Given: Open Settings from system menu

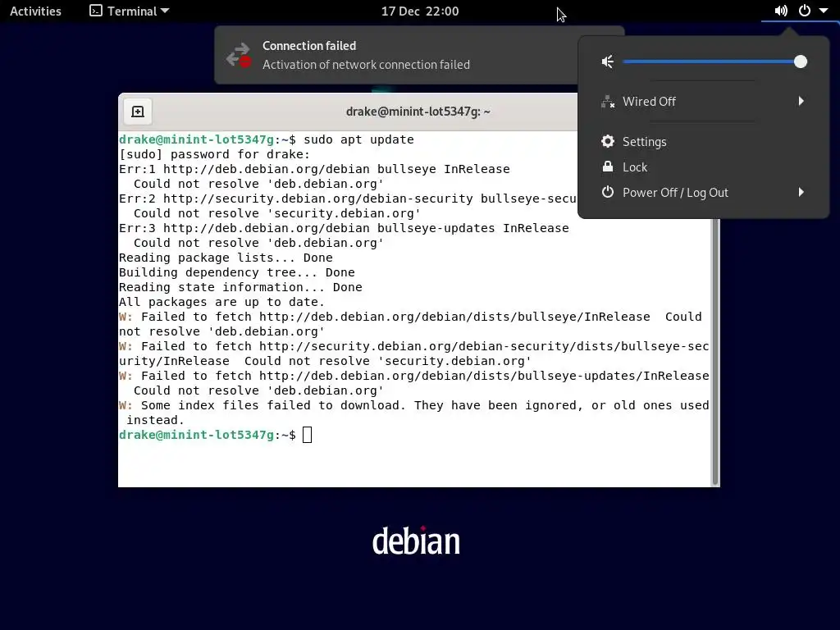Looking at the screenshot, I should [x=703, y=141].
